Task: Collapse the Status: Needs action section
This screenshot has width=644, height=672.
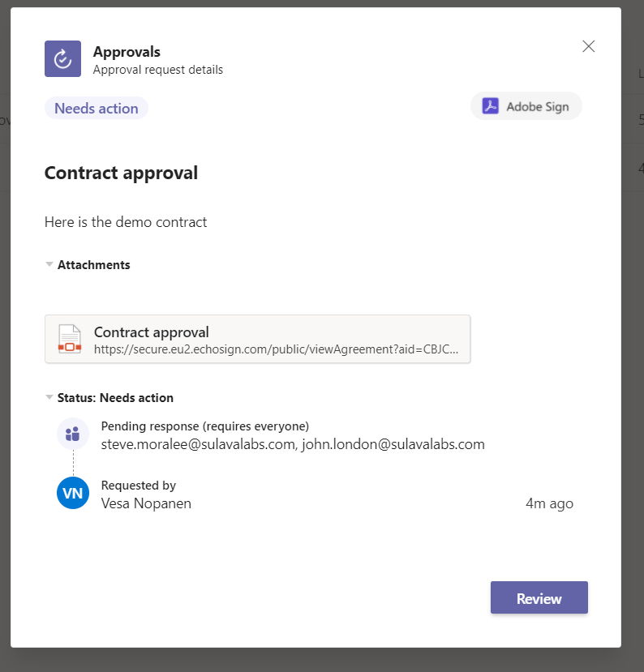Action: 49,398
